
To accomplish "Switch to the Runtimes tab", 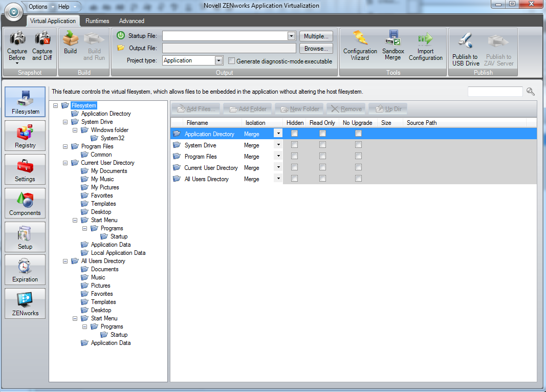I will click(97, 21).
